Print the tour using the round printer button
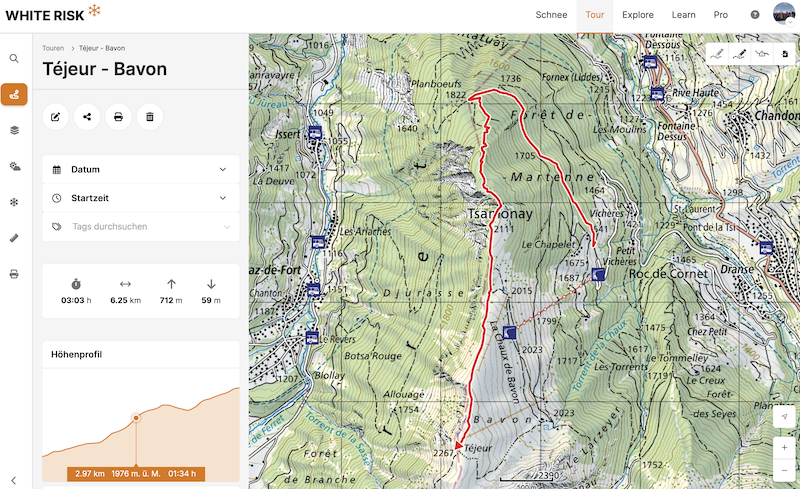 [118, 117]
